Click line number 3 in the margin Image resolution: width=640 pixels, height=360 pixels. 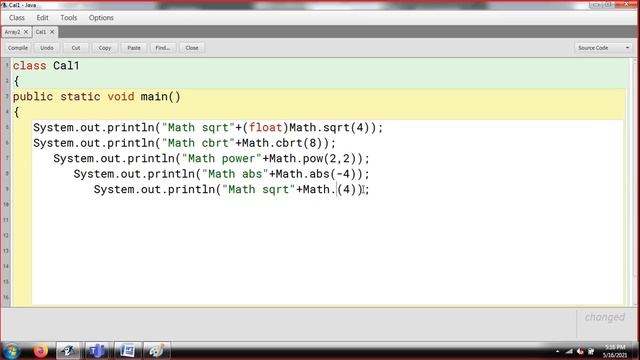[6, 97]
